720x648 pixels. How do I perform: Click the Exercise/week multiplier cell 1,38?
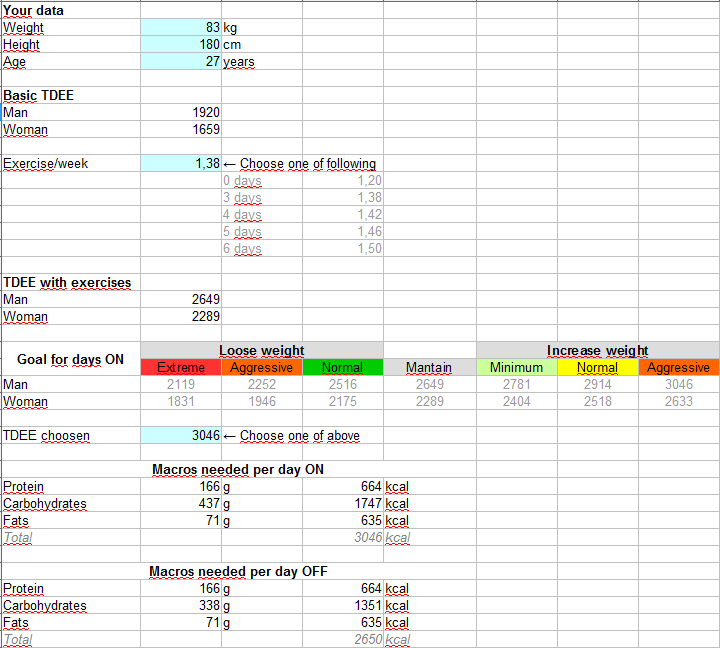(181, 164)
